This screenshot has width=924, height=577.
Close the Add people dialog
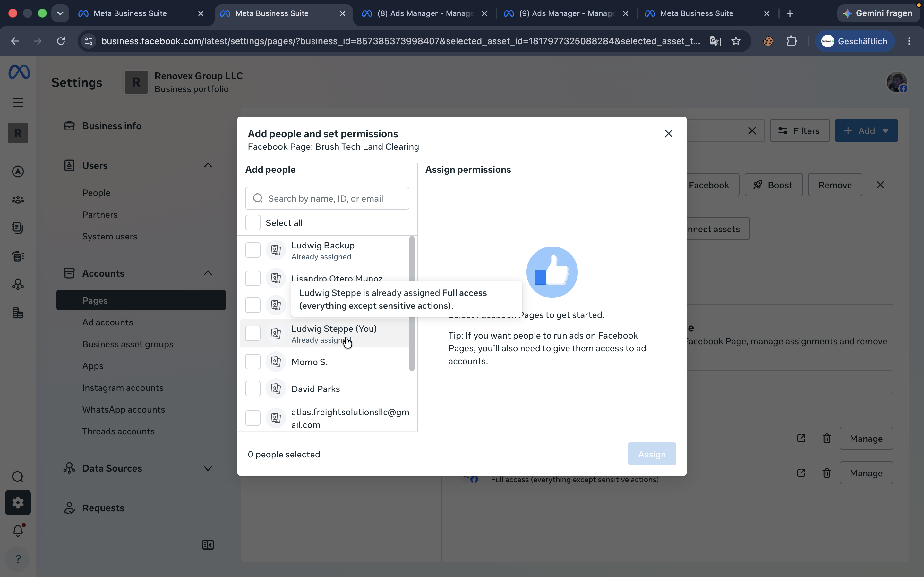click(669, 134)
